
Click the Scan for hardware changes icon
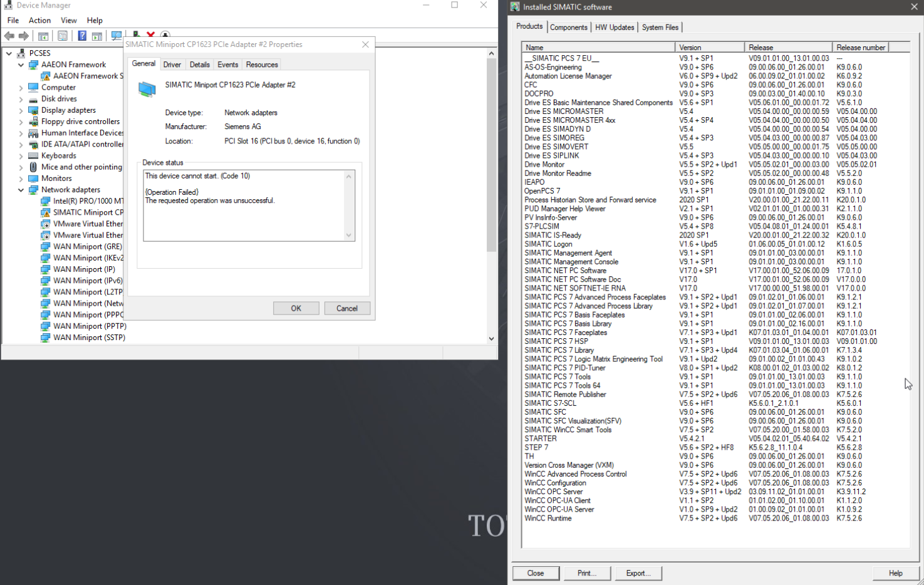tap(117, 36)
